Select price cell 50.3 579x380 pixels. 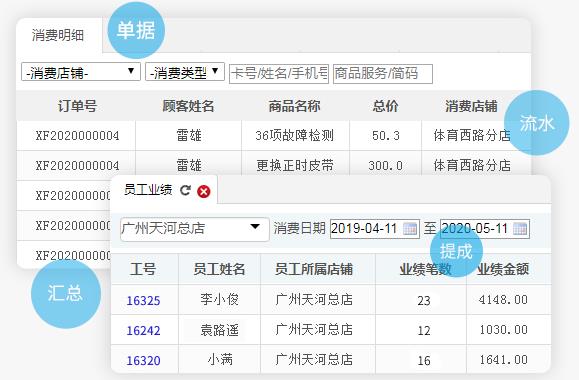pyautogui.click(x=386, y=136)
